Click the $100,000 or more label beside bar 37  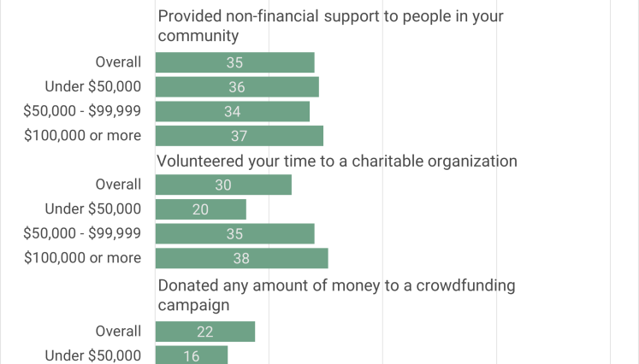82,136
